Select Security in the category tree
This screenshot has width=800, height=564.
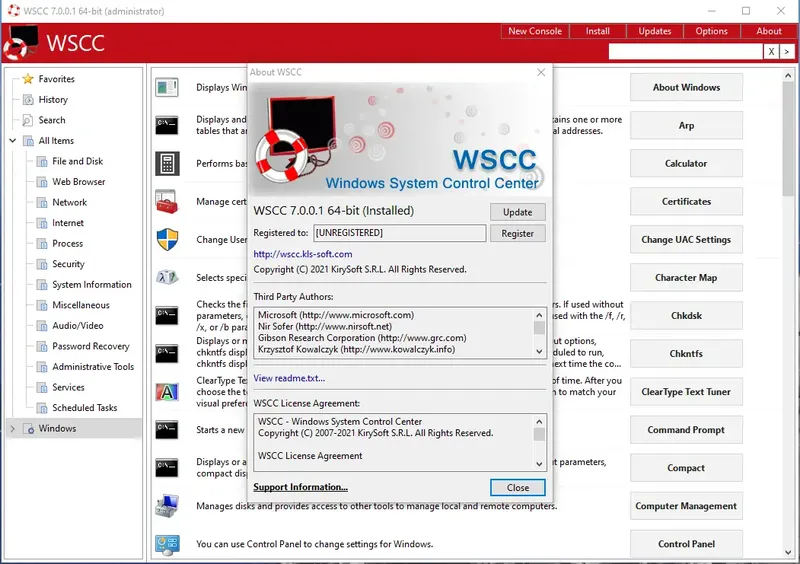pos(68,264)
